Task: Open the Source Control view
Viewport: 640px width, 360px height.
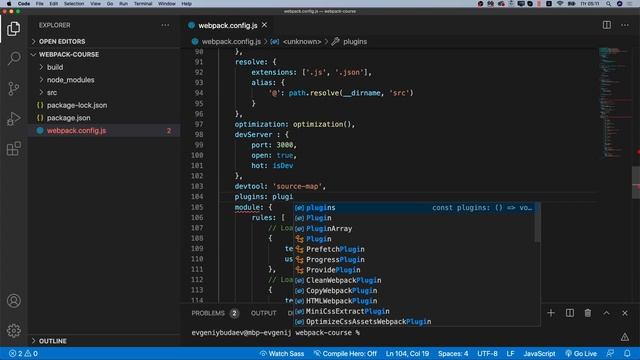Action: pos(13,89)
